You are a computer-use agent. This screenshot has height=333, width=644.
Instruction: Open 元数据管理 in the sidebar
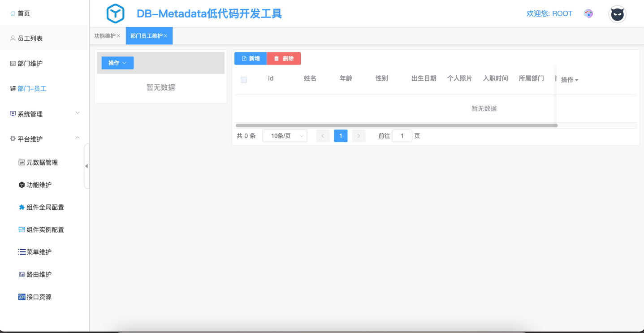(42, 163)
